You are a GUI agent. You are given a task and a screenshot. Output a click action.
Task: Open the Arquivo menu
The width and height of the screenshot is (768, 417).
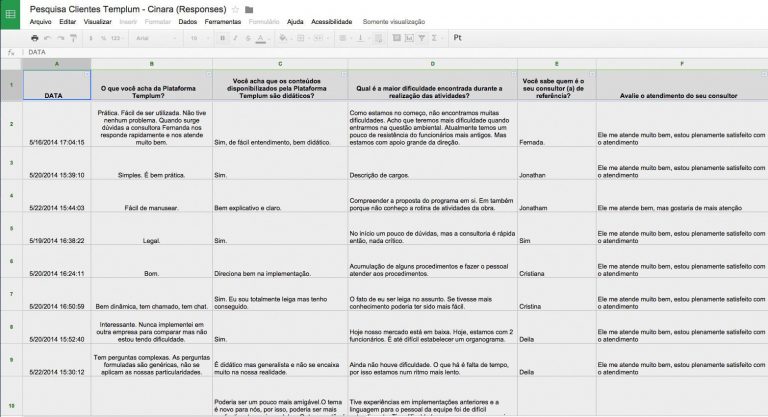[40, 22]
